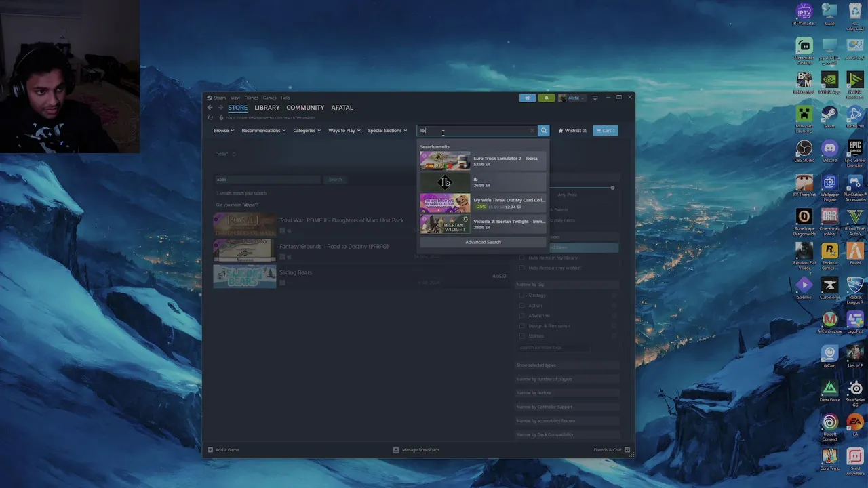Image resolution: width=868 pixels, height=488 pixels.
Task: Expand the Recommendations dropdown
Action: [264, 131]
